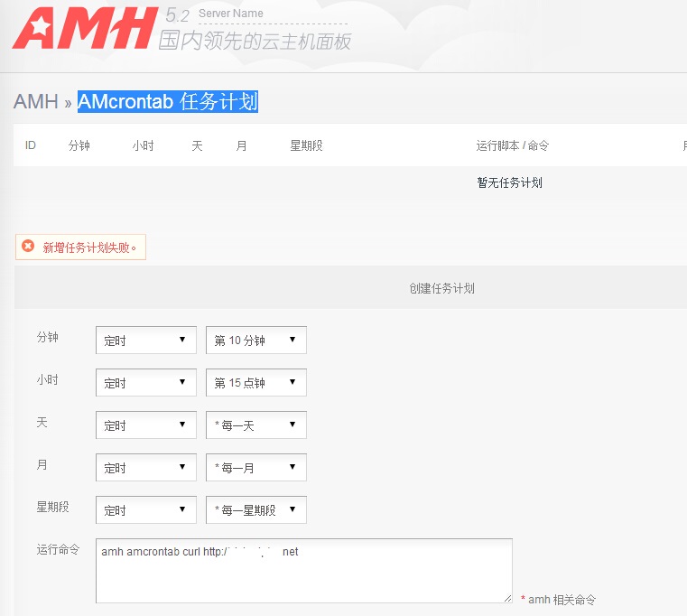The height and width of the screenshot is (616, 687).
Task: Open the 第 10 分钟 value dropdown
Action: (x=255, y=341)
